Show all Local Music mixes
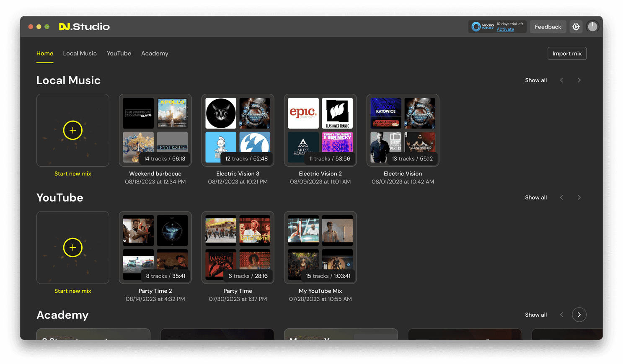This screenshot has height=364, width=623. point(535,80)
